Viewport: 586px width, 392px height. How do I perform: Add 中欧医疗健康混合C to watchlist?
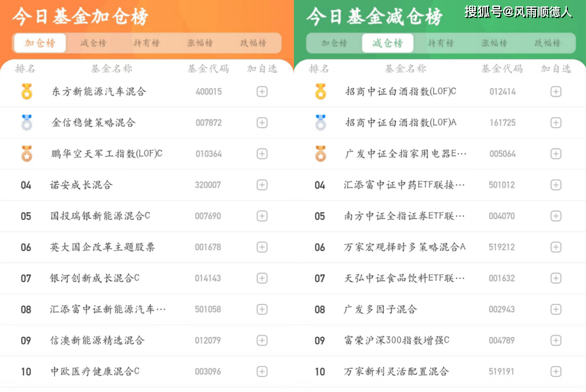tap(262, 372)
